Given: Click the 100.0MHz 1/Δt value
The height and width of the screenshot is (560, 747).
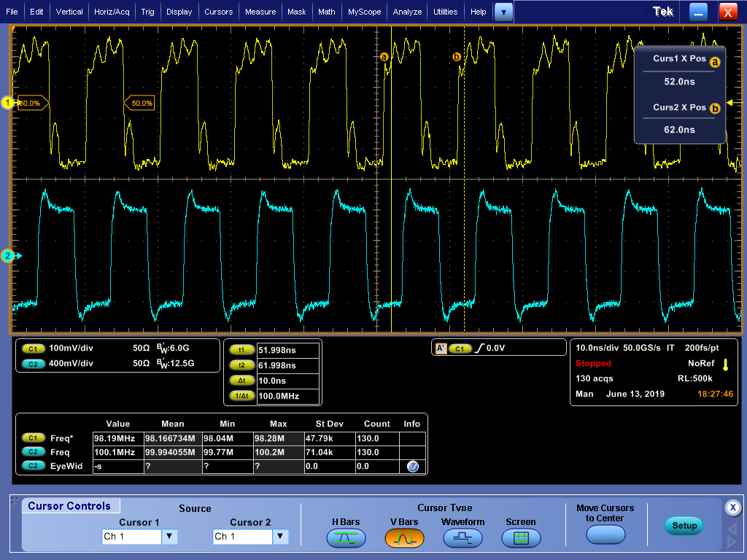Looking at the screenshot, I should point(287,396).
